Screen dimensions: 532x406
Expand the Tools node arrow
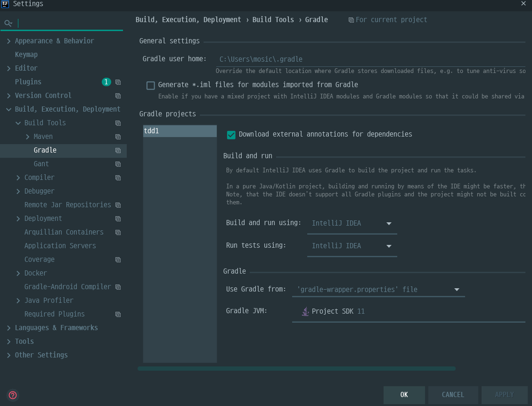click(x=9, y=341)
